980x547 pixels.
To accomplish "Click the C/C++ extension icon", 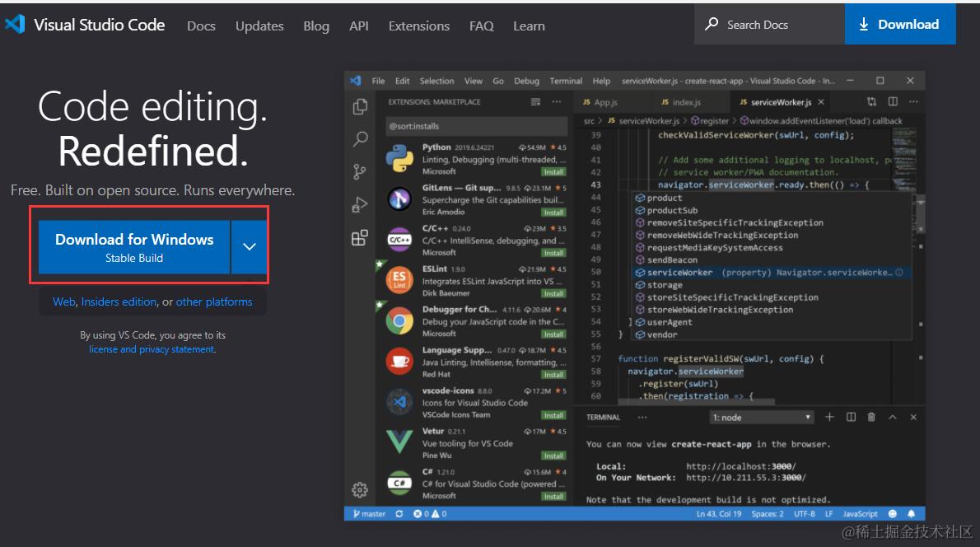I will click(x=399, y=240).
